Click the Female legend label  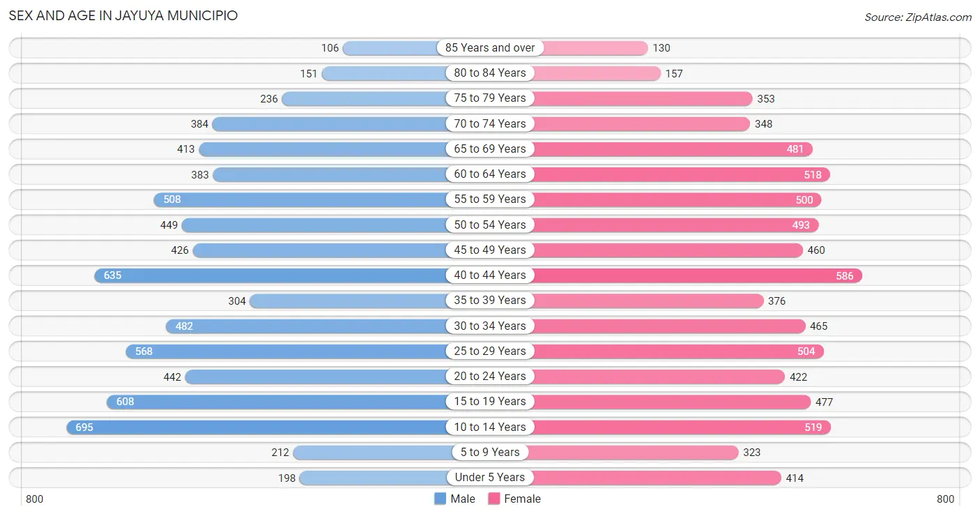[523, 499]
